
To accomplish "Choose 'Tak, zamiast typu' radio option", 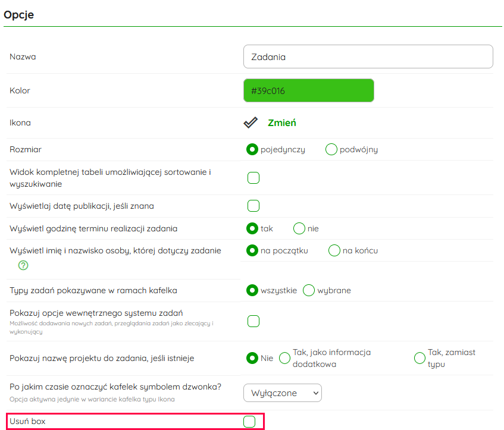I will click(420, 358).
